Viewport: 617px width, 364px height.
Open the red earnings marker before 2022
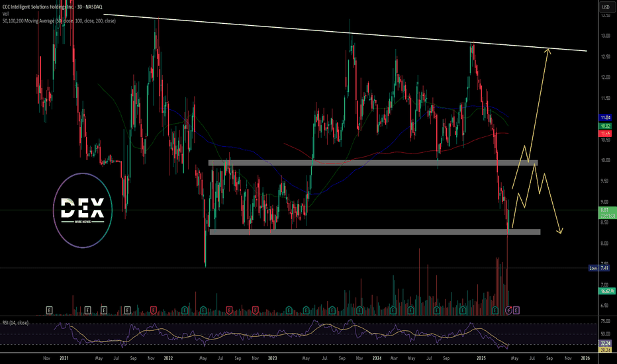pyautogui.click(x=153, y=310)
